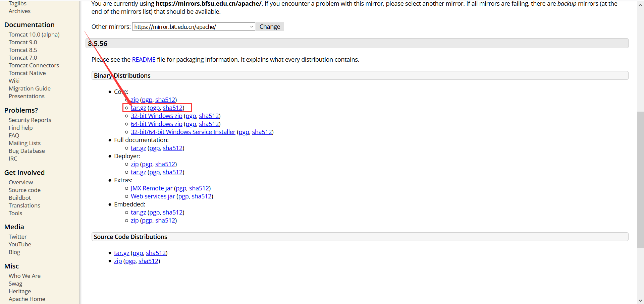This screenshot has height=304, width=644.
Task: Open Tomcat 10.0 (alpha) documentation
Action: 34,35
